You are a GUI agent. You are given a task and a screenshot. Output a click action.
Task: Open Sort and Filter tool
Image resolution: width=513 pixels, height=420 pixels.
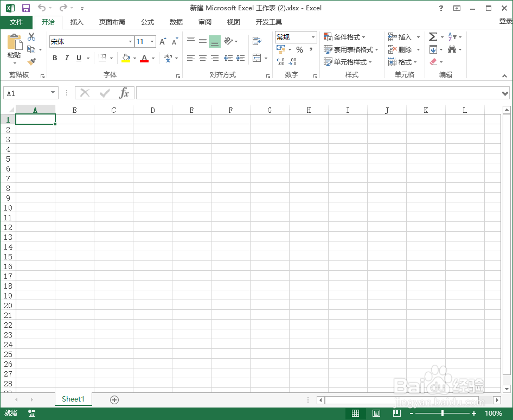(452, 37)
